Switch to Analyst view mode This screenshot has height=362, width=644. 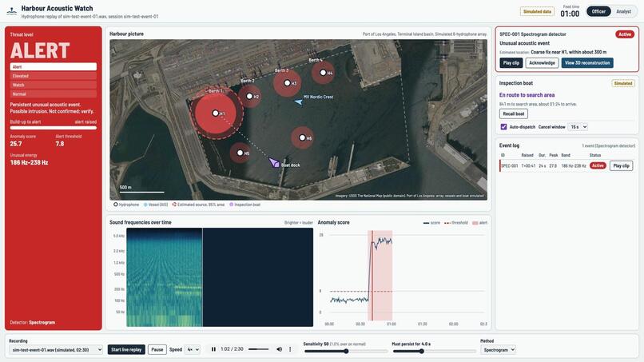pos(623,11)
